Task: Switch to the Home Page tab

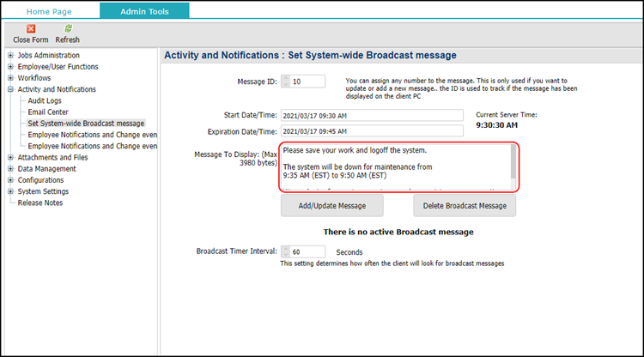Action: [49, 11]
